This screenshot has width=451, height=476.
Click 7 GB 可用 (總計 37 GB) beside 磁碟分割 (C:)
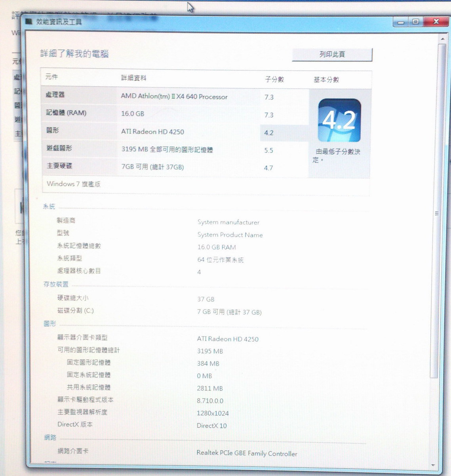[229, 312]
